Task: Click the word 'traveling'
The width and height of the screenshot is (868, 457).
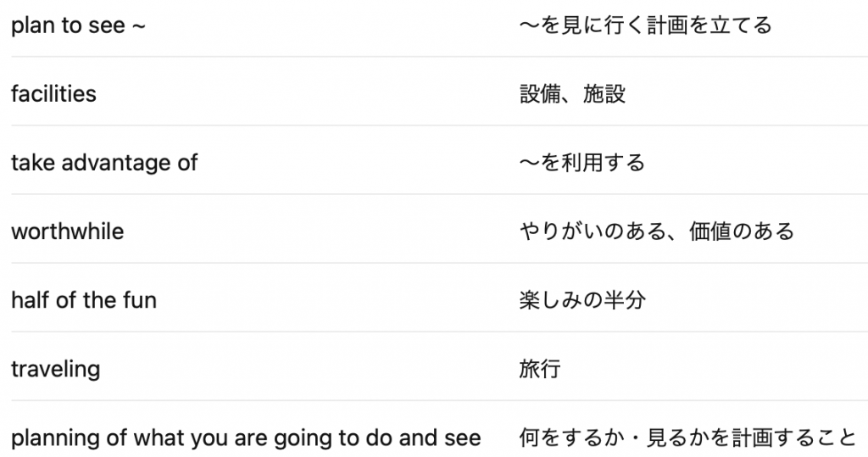Action: (55, 370)
